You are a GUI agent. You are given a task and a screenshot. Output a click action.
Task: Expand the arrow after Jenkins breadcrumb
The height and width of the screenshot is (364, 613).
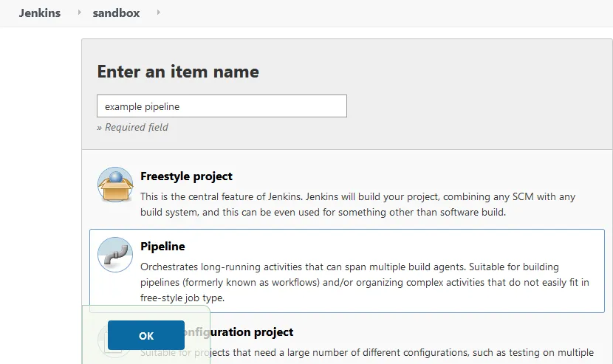click(79, 13)
